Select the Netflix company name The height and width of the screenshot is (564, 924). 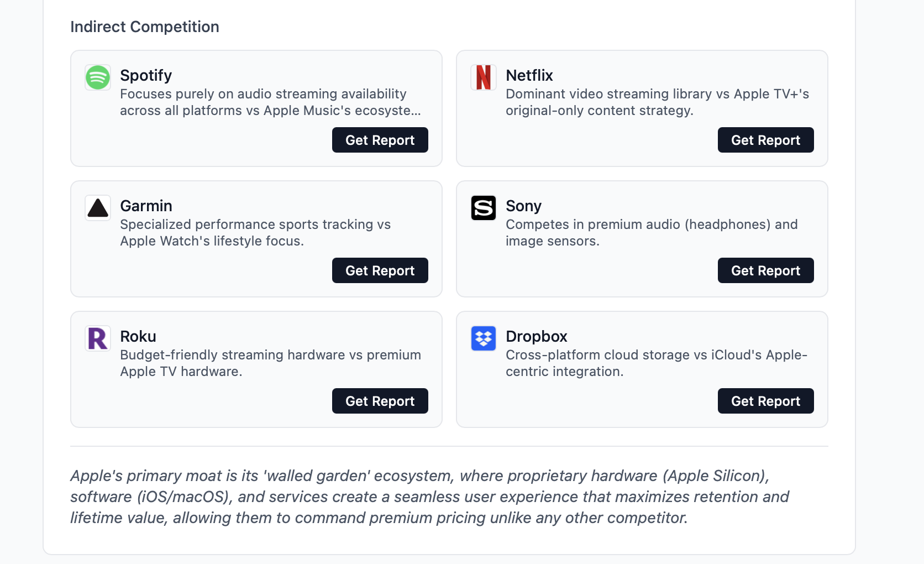pyautogui.click(x=529, y=75)
